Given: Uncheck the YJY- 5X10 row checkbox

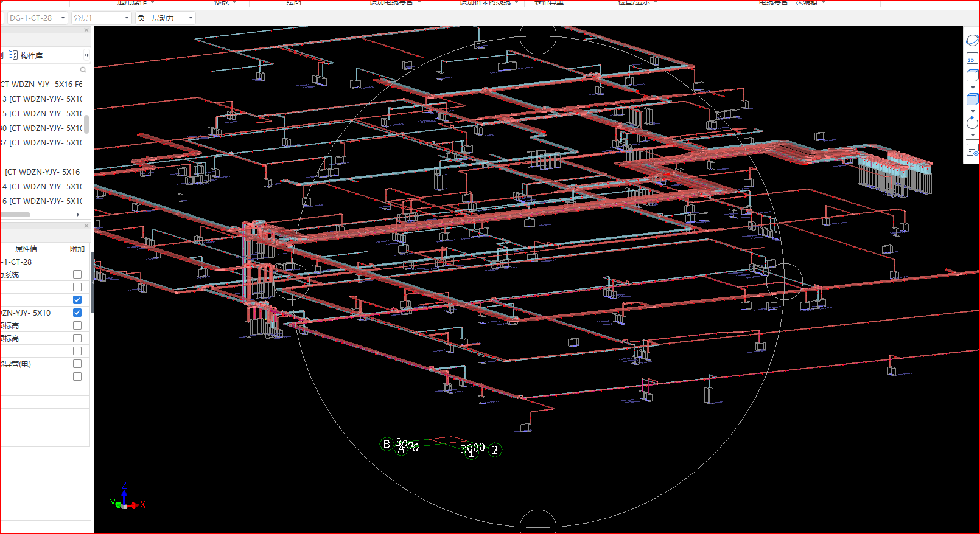Looking at the screenshot, I should pyautogui.click(x=77, y=313).
